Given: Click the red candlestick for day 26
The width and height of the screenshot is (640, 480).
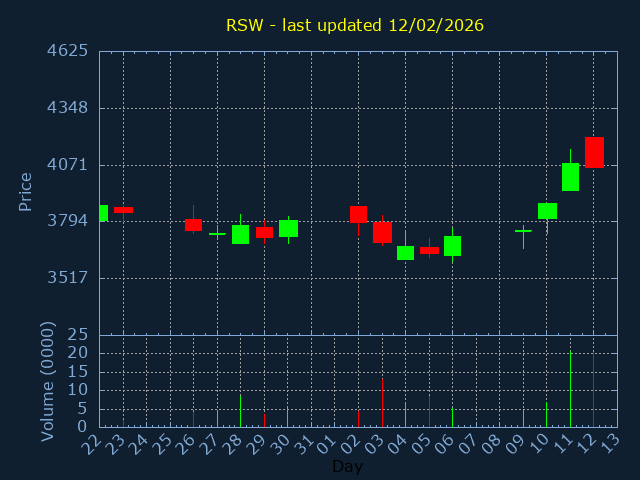Looking at the screenshot, I should [193, 225].
